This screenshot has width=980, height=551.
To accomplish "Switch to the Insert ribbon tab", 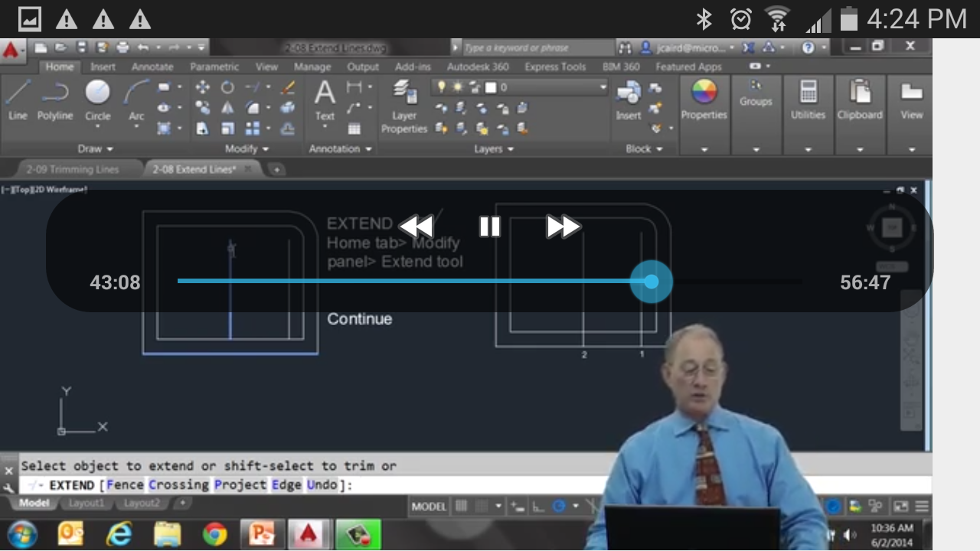I will point(103,67).
